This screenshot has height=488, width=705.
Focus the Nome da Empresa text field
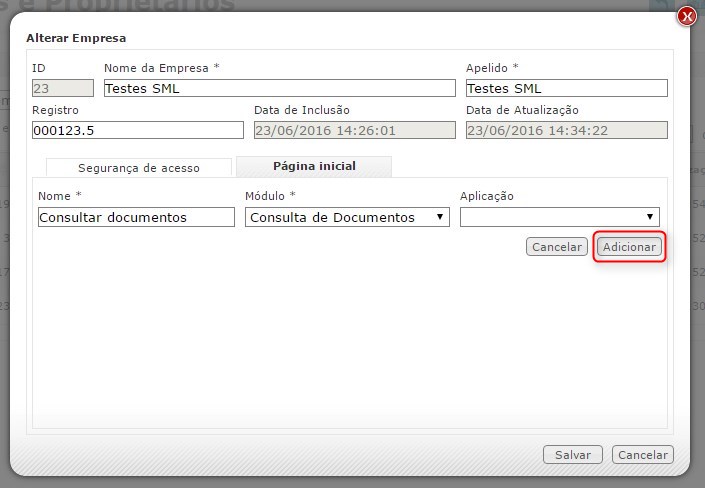279,88
